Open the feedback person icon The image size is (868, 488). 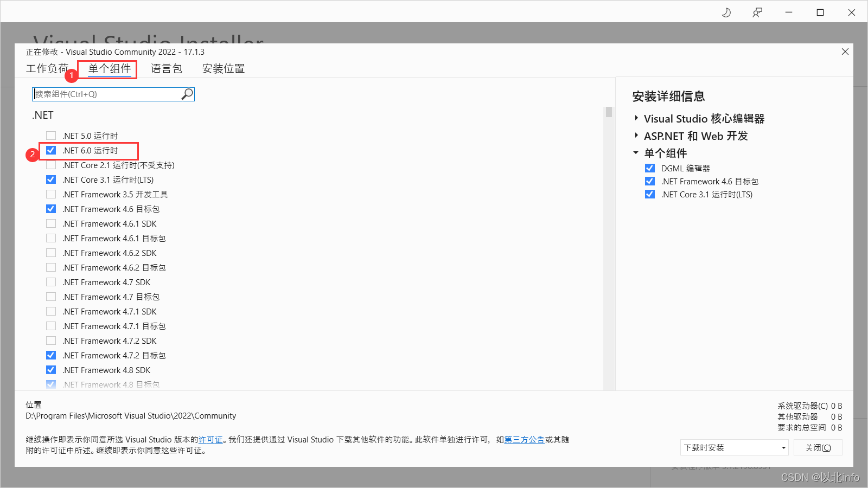click(x=757, y=12)
